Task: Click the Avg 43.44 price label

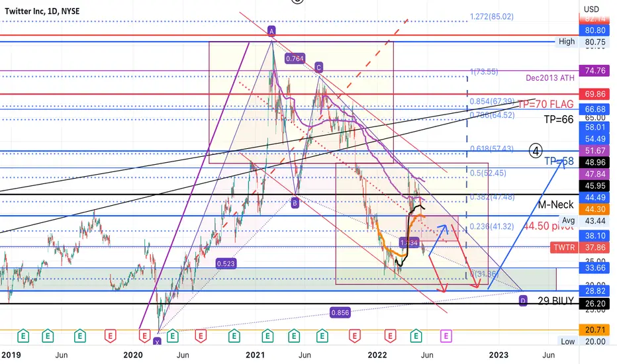Action: (x=583, y=221)
